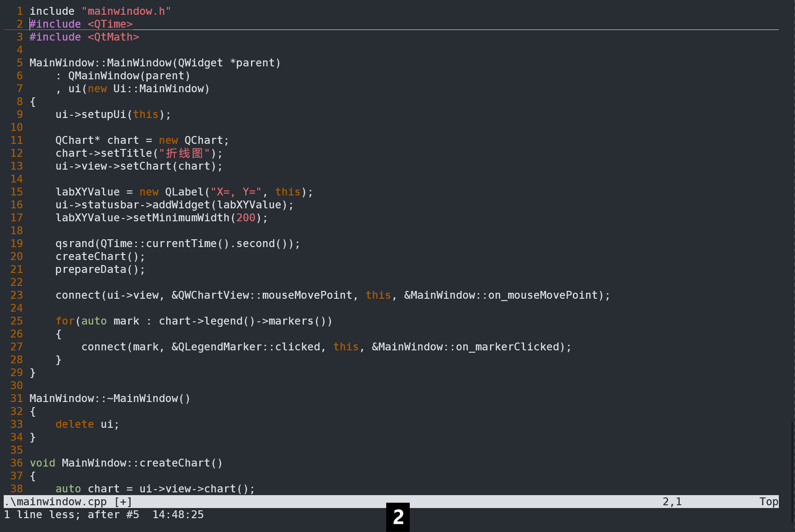This screenshot has width=795, height=532.
Task: Click the "for" keyword on line 25
Action: [65, 321]
